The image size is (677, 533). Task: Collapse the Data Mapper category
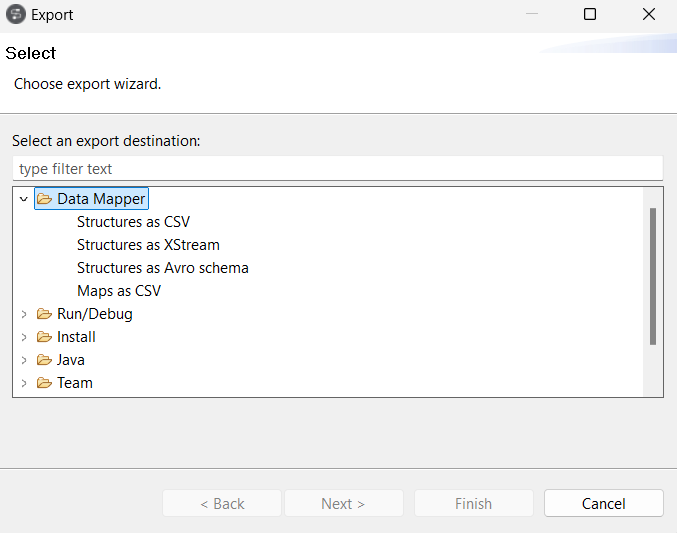tap(24, 199)
